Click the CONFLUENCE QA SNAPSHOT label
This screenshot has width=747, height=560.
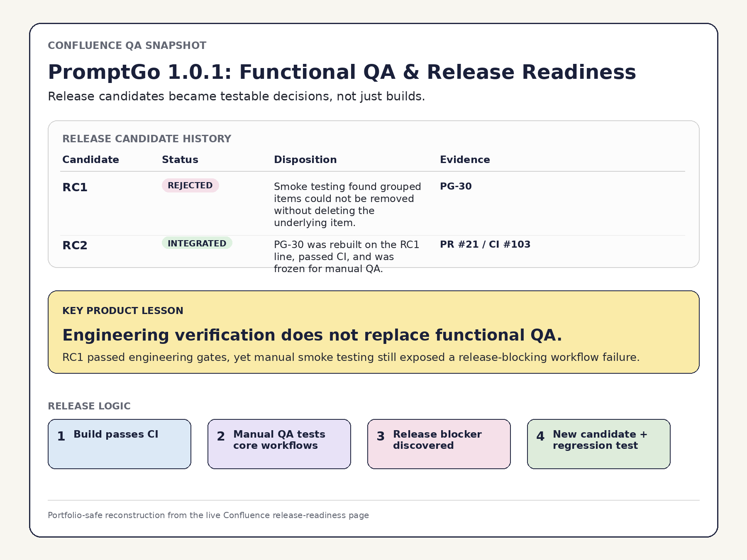127,46
